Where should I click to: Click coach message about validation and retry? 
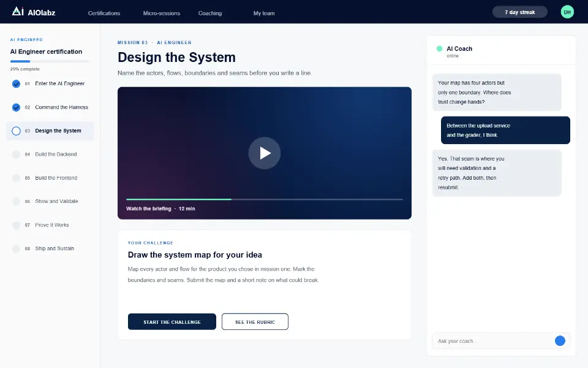tap(497, 173)
